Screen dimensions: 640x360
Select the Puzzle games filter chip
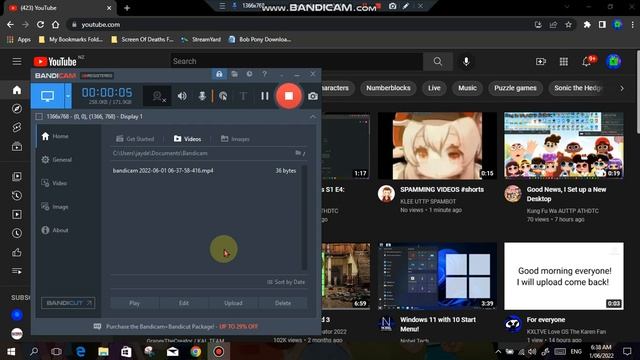pos(515,88)
